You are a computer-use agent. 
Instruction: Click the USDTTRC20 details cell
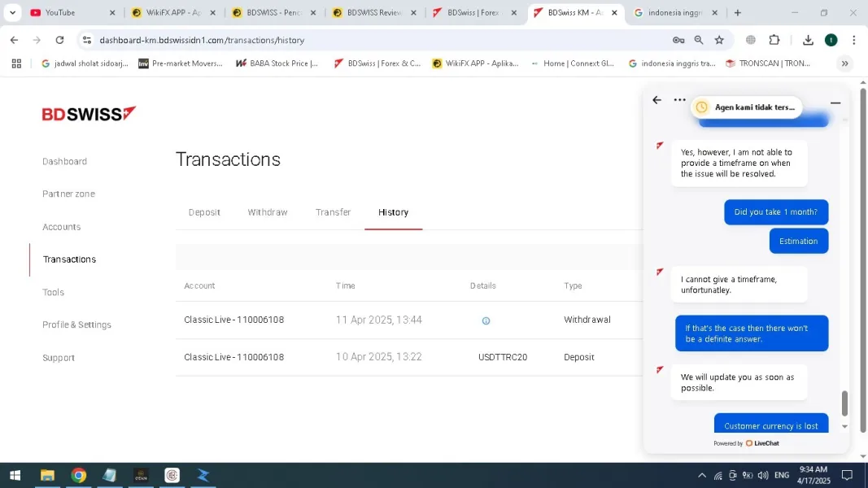[503, 357]
